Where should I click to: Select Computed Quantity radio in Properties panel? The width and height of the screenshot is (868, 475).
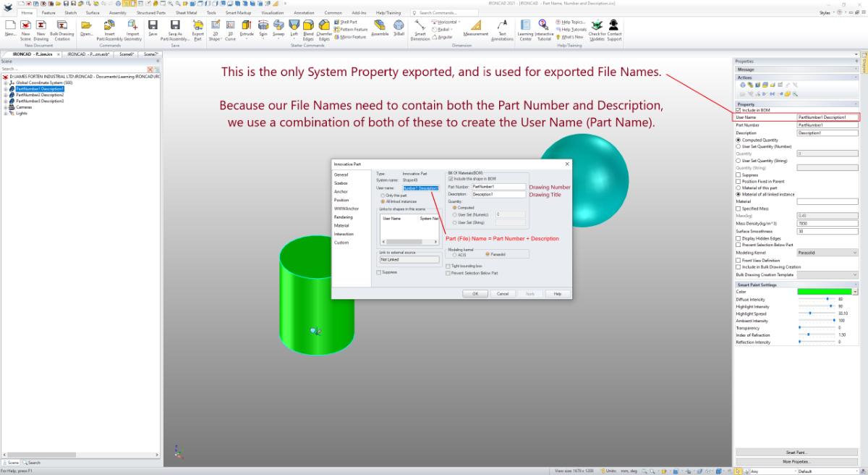coord(738,140)
